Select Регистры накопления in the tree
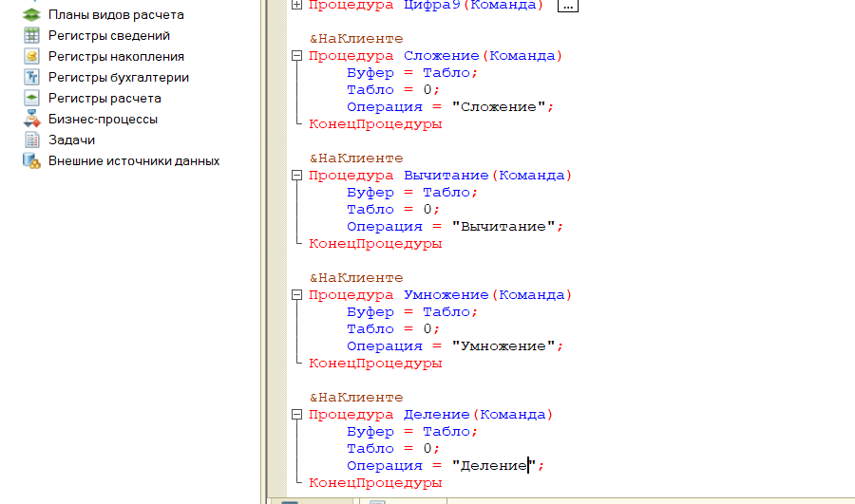 pyautogui.click(x=116, y=56)
